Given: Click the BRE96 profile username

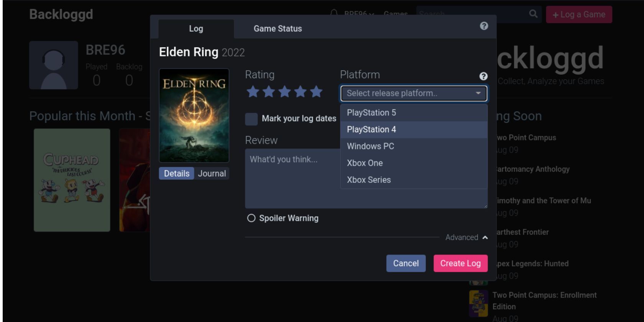Looking at the screenshot, I should [x=105, y=50].
